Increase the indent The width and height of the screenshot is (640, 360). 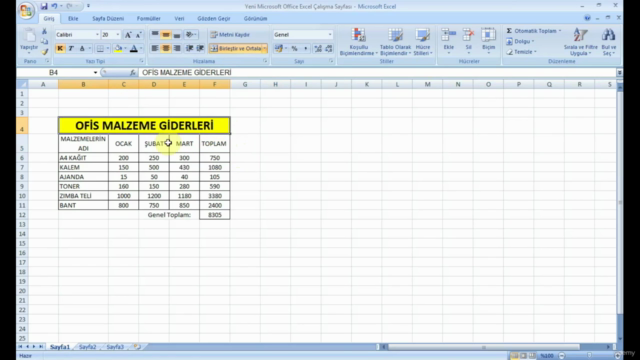click(x=200, y=49)
